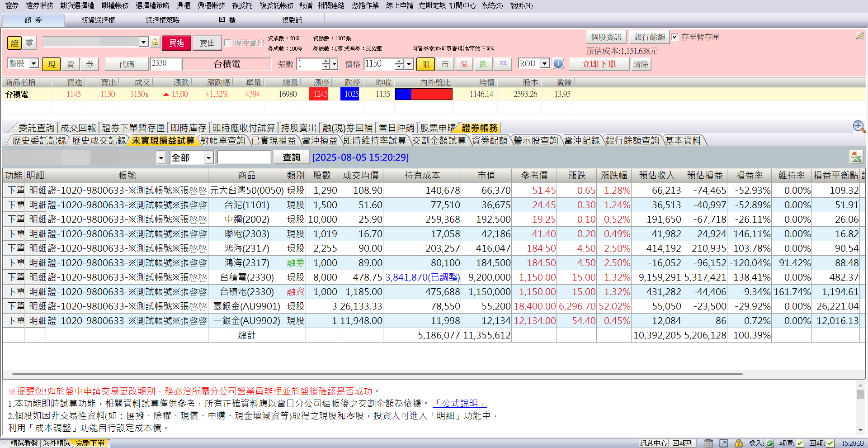The image size is (868, 448).
Task: Uncheck the 存至暫存匣 checkbox
Action: (x=675, y=37)
